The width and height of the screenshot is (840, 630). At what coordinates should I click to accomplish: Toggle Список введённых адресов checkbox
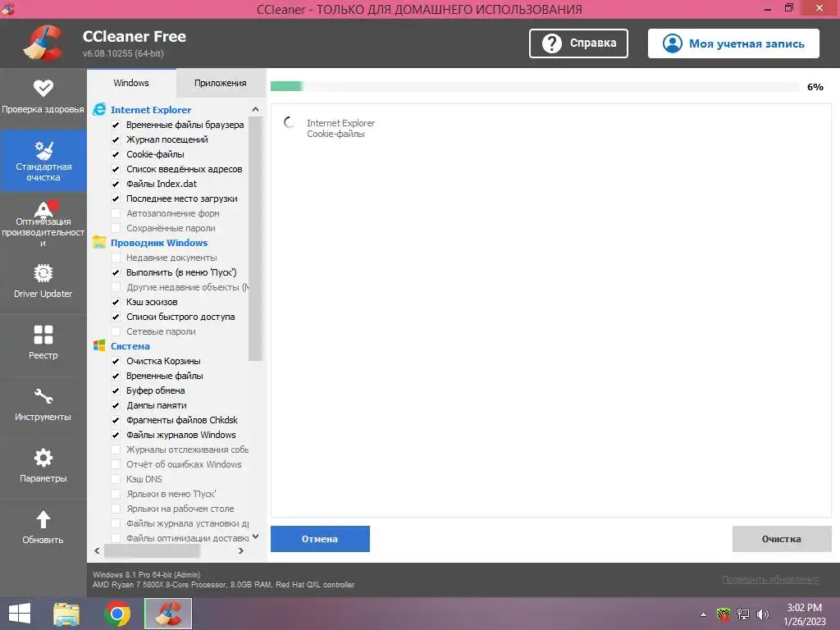(x=116, y=169)
